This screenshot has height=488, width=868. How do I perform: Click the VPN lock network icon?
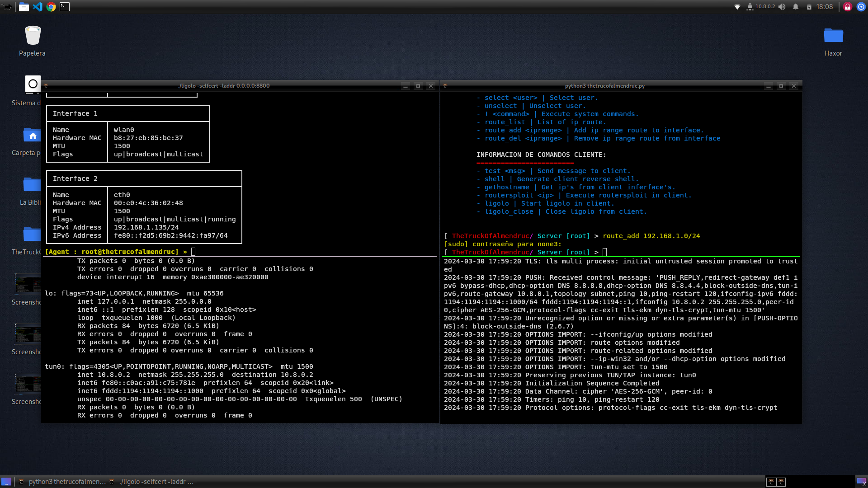[750, 7]
